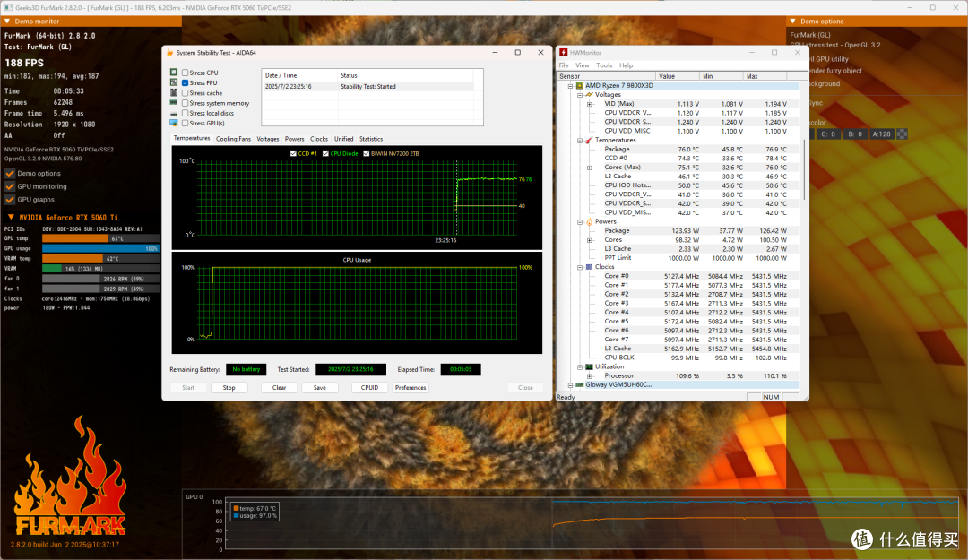Enable the Stress CPU checkbox
The image size is (968, 560).
(186, 73)
